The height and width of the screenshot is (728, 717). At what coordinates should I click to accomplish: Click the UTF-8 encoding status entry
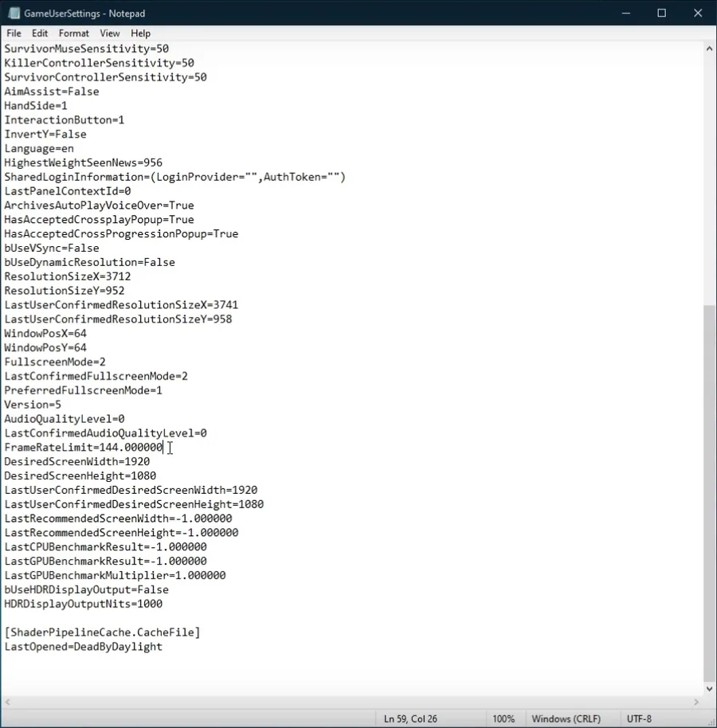(640, 718)
